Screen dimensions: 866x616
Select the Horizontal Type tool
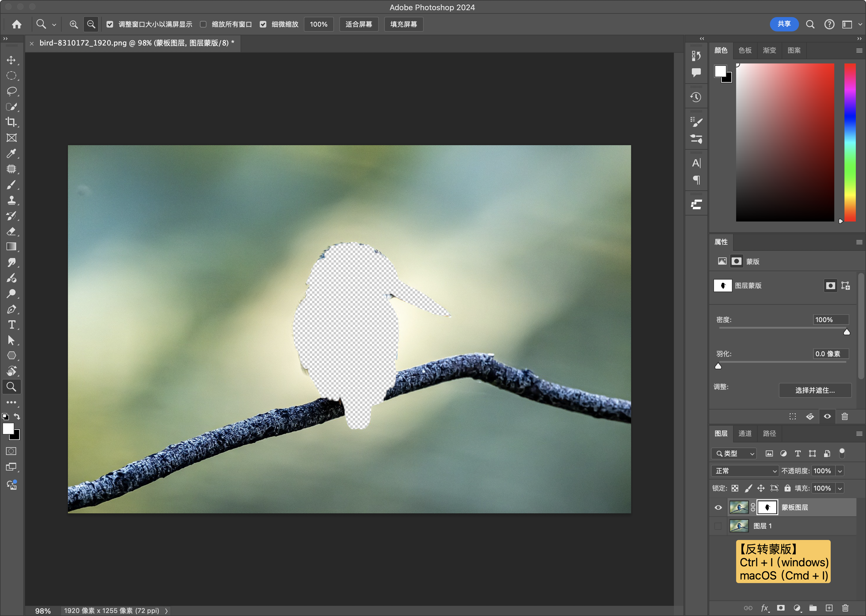coord(11,325)
